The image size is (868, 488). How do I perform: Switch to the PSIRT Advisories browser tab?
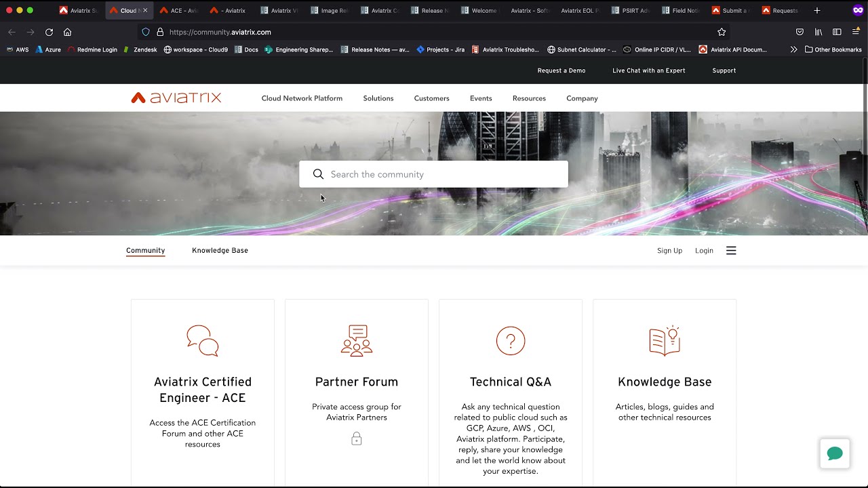coord(631,10)
